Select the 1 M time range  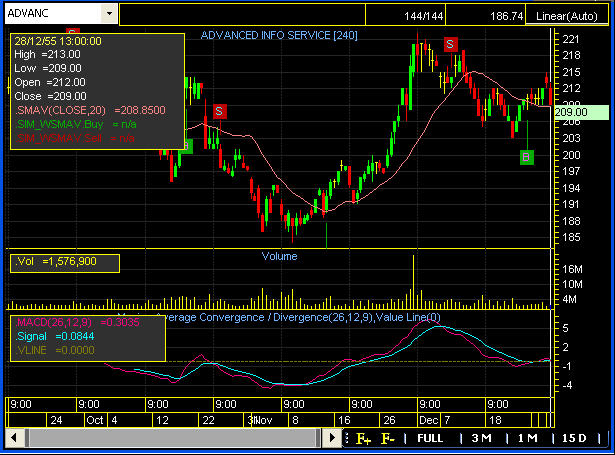pyautogui.click(x=528, y=438)
